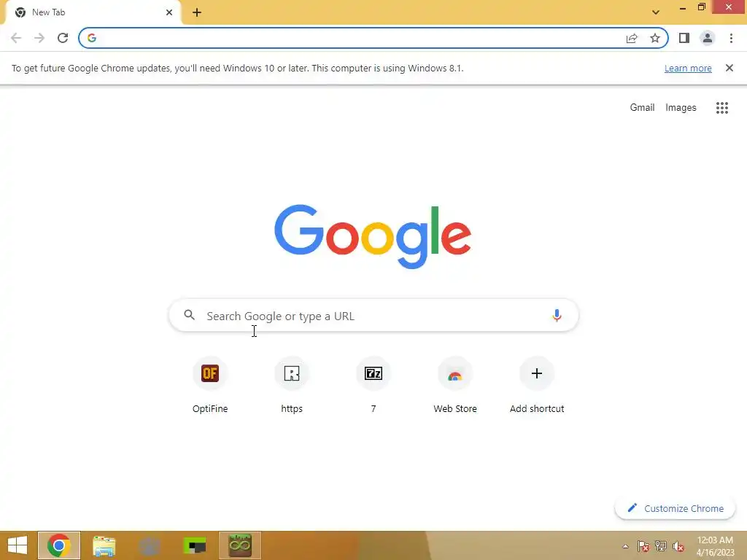The image size is (747, 560).
Task: Open the side panel icon
Action: click(684, 38)
